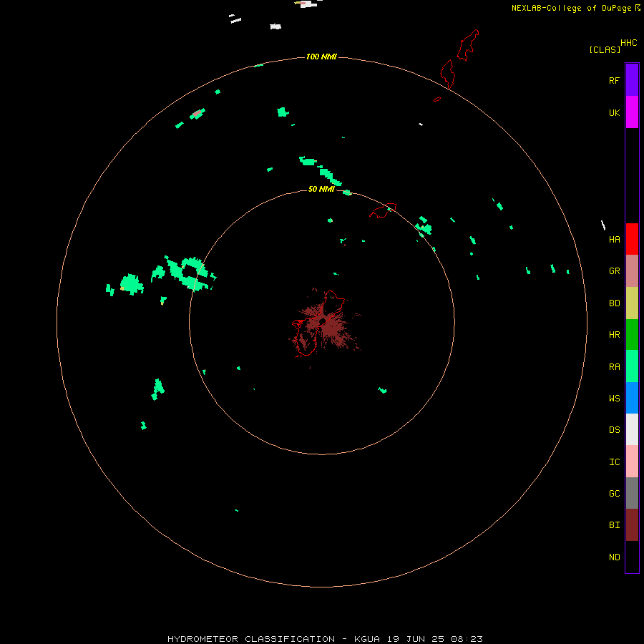Click the IC legend label
The height and width of the screenshot is (644, 644).
tap(614, 462)
